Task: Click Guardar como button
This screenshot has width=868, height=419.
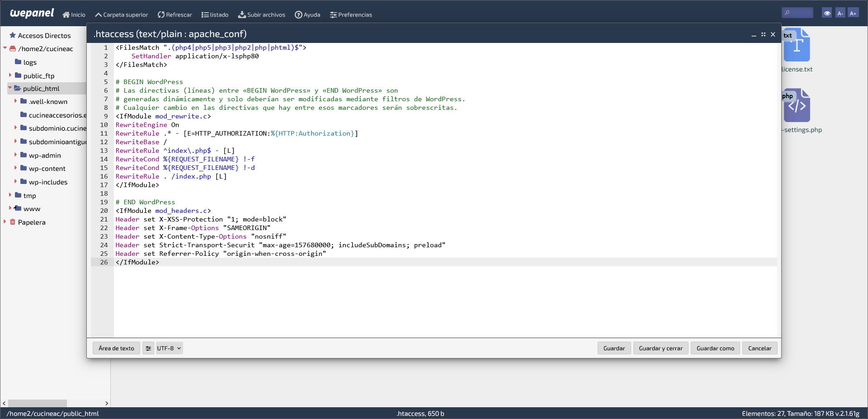Action: point(715,348)
